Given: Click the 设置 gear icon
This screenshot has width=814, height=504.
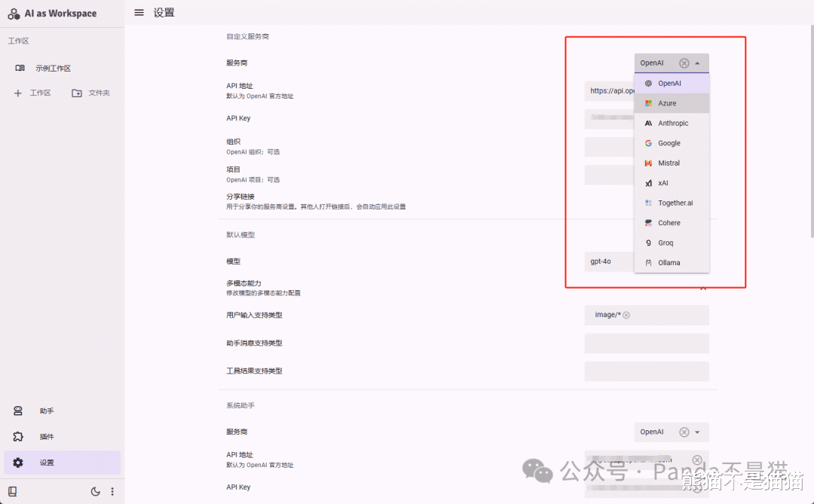Looking at the screenshot, I should tap(18, 463).
